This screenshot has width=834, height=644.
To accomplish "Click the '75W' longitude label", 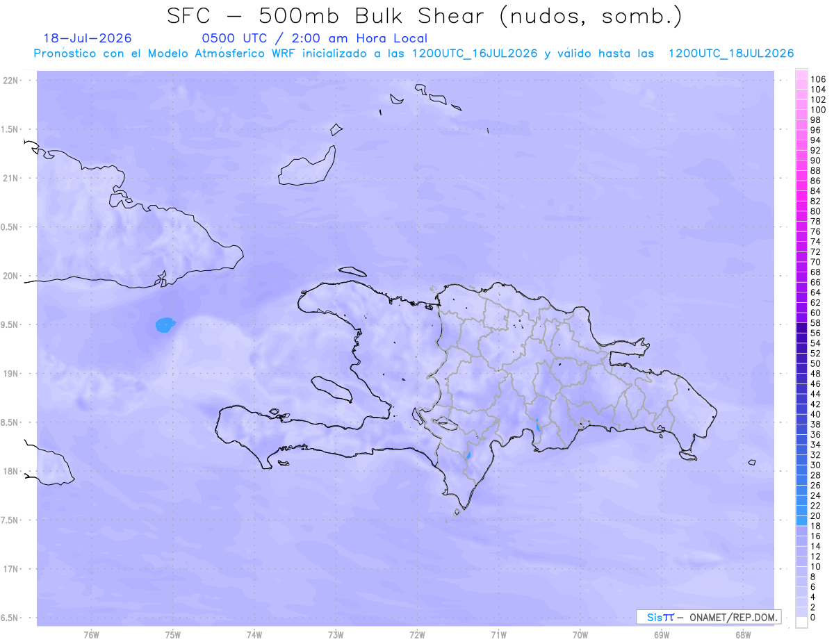I will coord(173,635).
